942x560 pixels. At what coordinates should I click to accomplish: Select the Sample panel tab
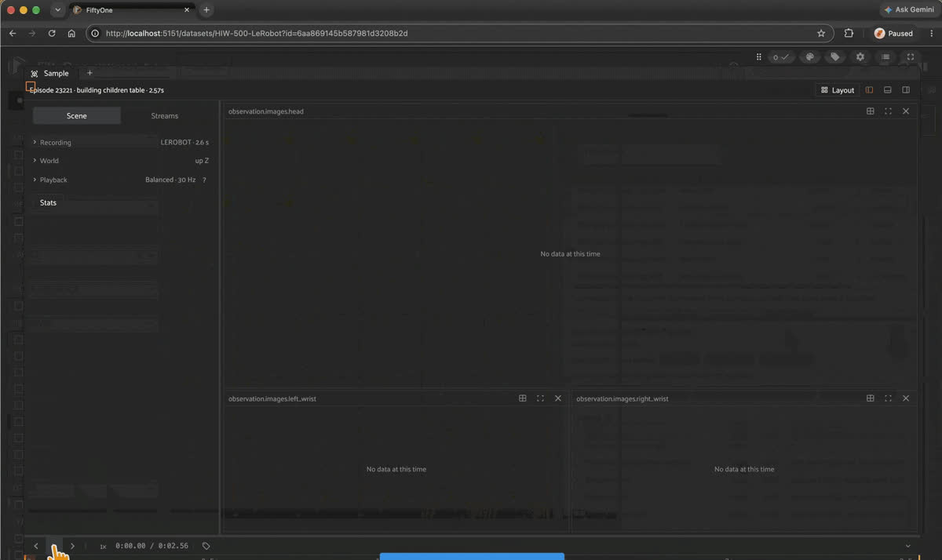(50, 73)
